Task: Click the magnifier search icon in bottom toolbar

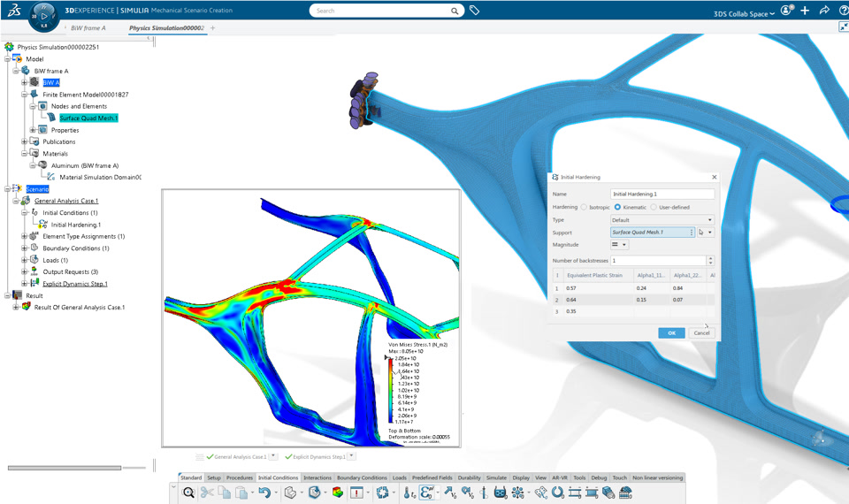Action: point(188,493)
